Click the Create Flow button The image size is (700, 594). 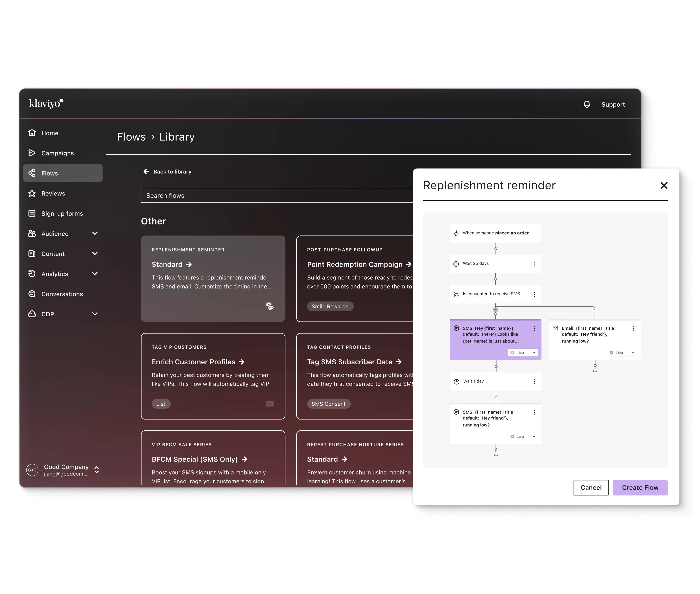[640, 488]
